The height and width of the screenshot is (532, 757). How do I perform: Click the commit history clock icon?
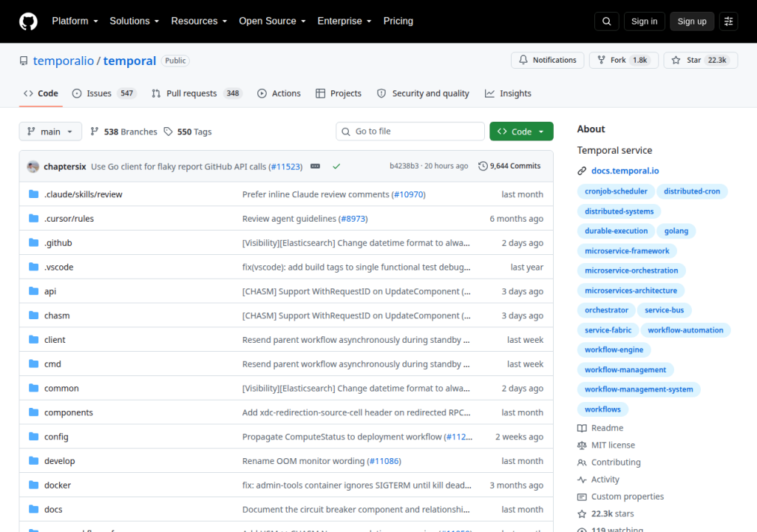tap(483, 166)
